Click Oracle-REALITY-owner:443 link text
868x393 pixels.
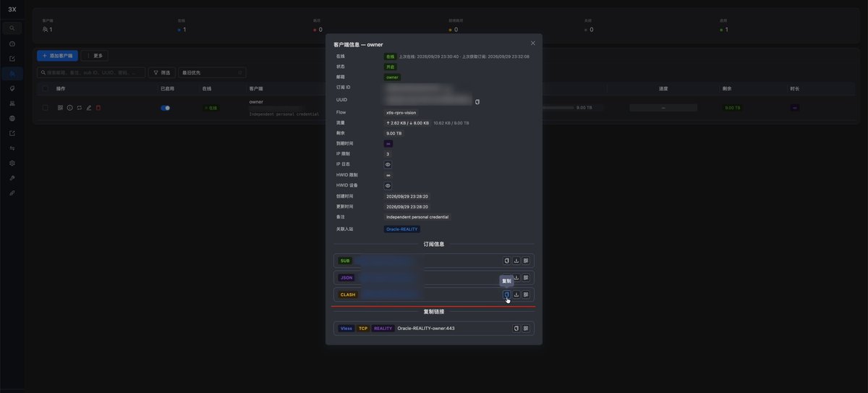[x=426, y=328]
